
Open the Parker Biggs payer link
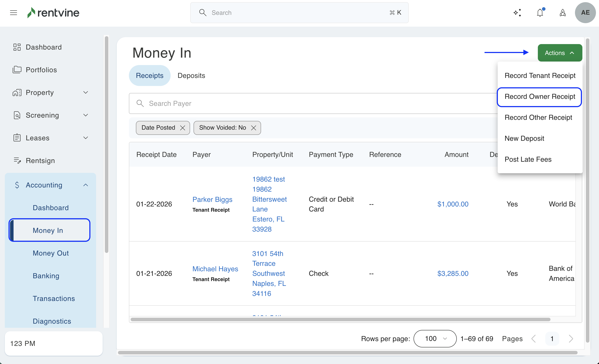tap(212, 199)
